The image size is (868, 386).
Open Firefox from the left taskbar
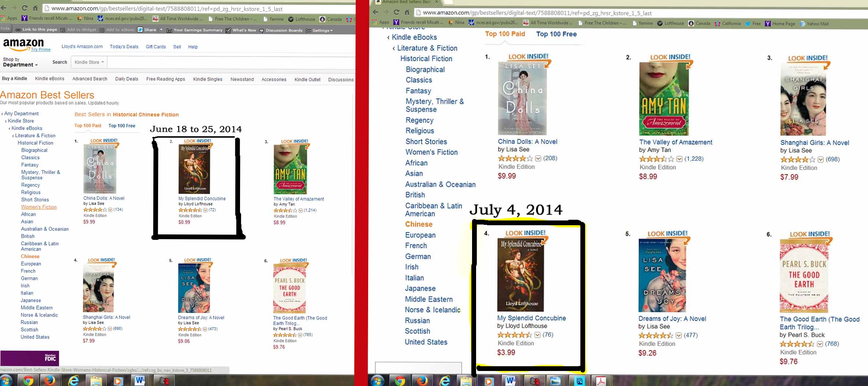[x=50, y=381]
